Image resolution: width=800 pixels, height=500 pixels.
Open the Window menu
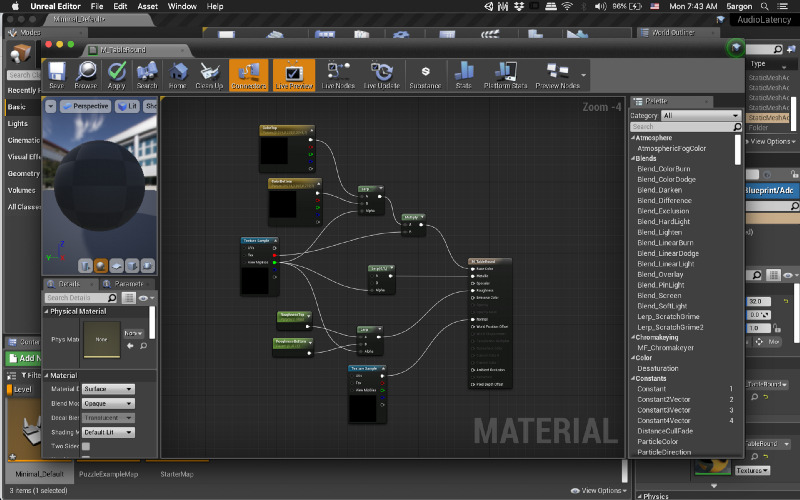[x=182, y=6]
